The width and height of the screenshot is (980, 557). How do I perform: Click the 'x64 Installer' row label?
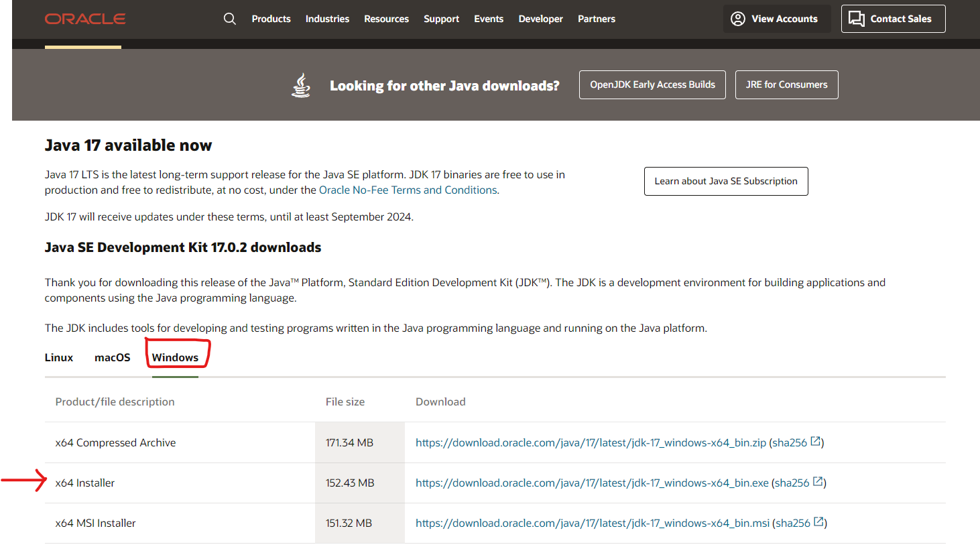pyautogui.click(x=85, y=483)
